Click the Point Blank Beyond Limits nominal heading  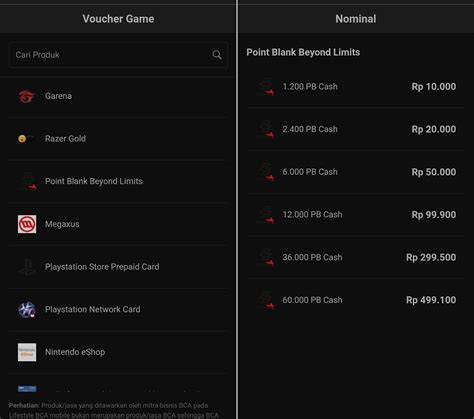(303, 53)
